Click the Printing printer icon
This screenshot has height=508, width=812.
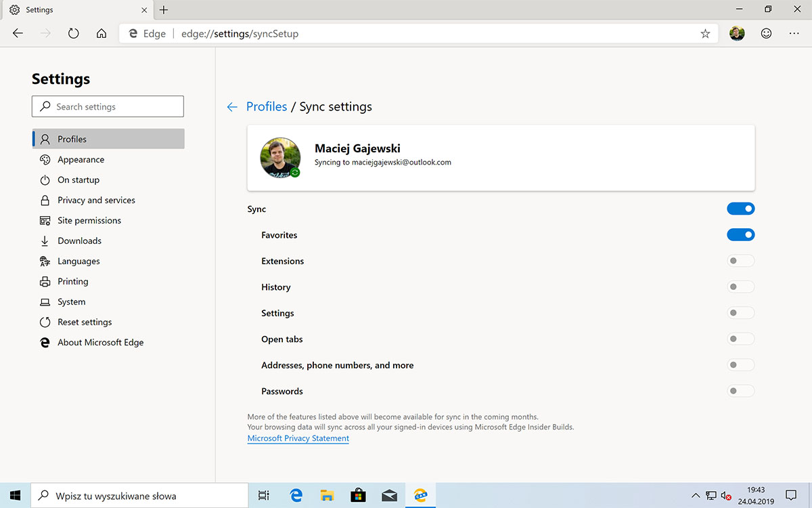point(45,282)
